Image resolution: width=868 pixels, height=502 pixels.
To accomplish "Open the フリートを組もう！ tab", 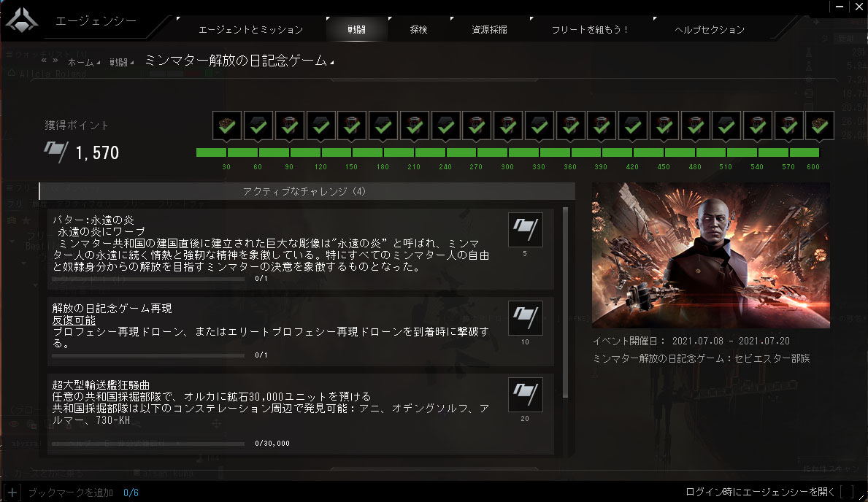I will (x=591, y=29).
